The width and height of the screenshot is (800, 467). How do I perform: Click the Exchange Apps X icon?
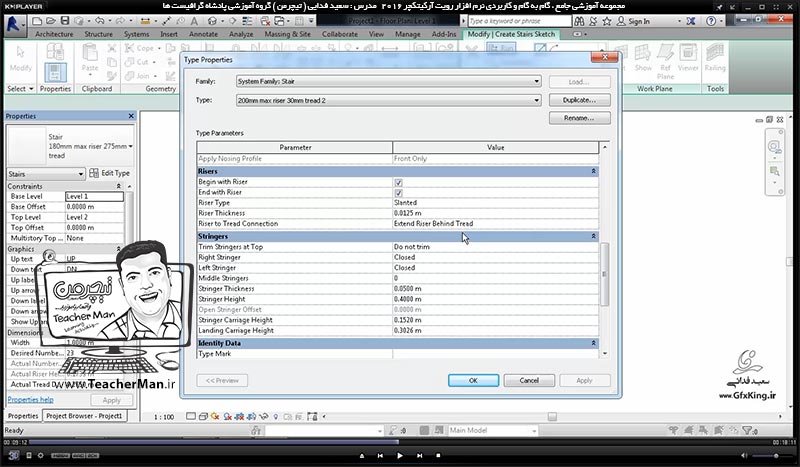coord(691,21)
